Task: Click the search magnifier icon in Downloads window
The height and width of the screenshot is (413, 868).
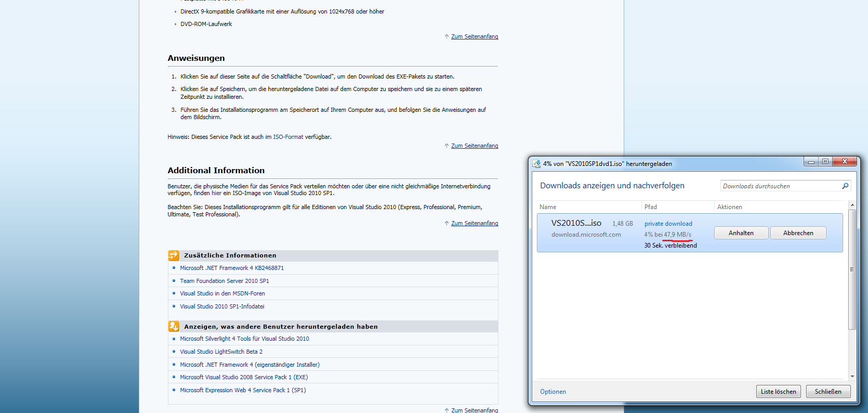Action: point(845,186)
